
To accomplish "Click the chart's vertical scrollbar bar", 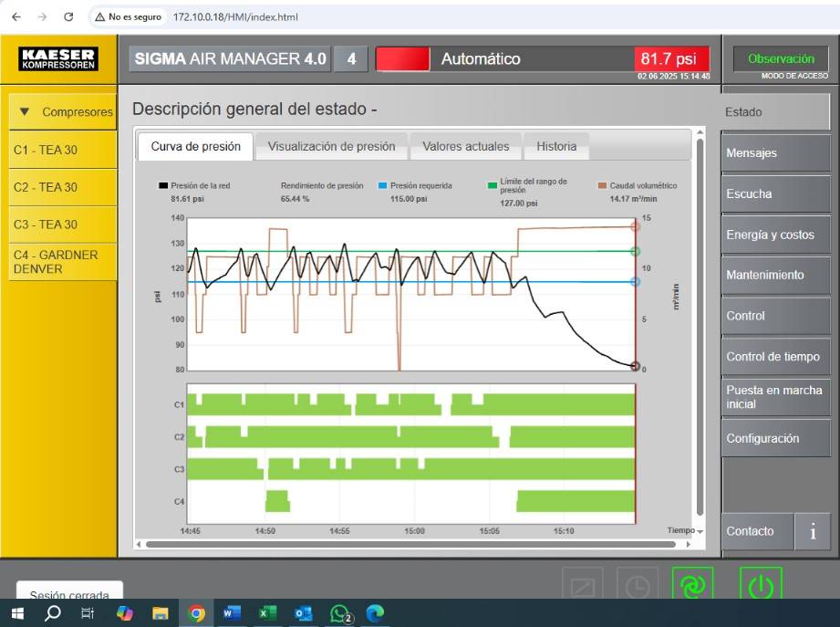I will coord(700,327).
